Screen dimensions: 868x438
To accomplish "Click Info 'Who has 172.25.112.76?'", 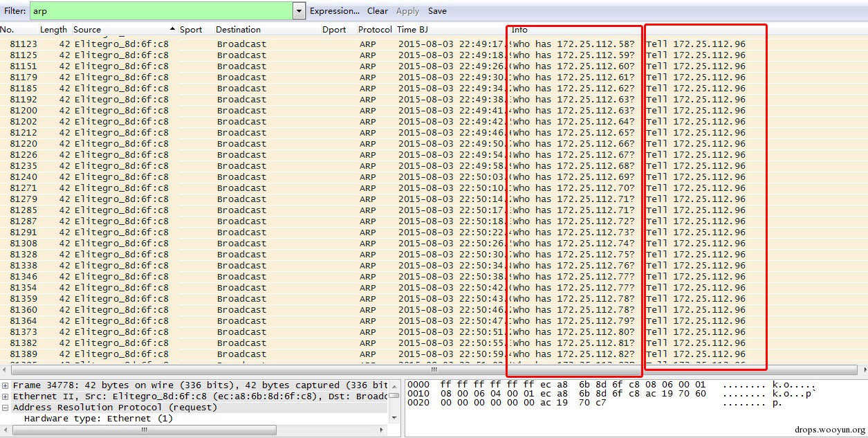I will [x=573, y=266].
